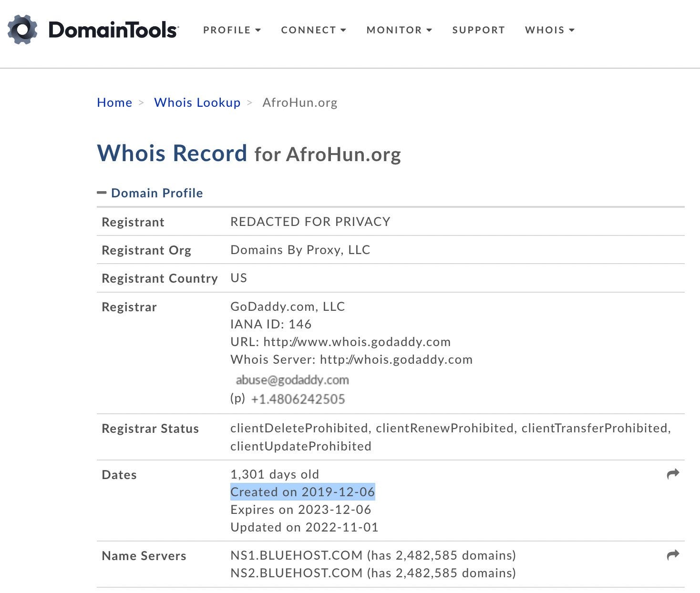700x593 pixels.
Task: Click the Registrar Status label
Action: 150,429
